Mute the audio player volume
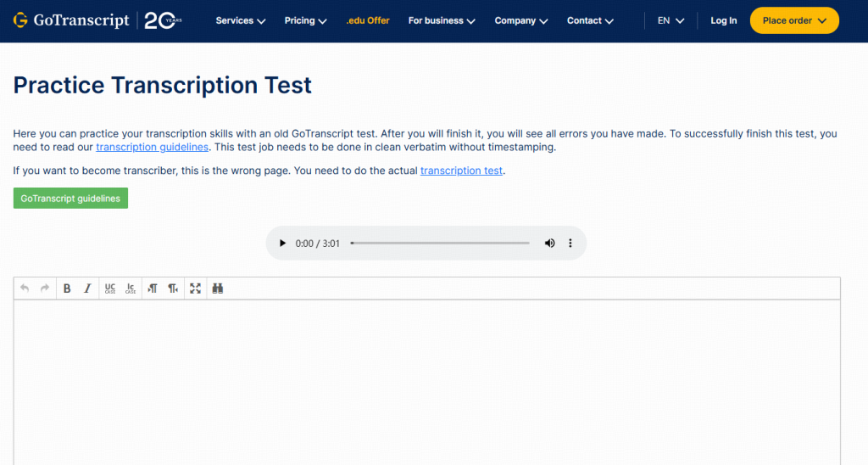This screenshot has width=868, height=465. (x=549, y=244)
